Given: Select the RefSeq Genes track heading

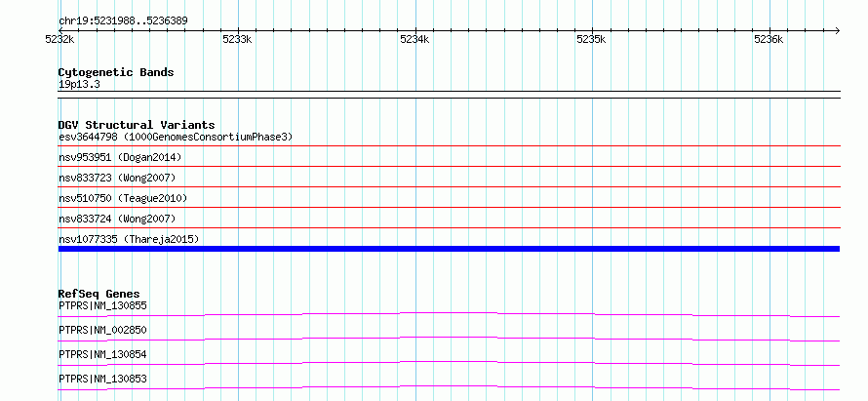Looking at the screenshot, I should (99, 294).
